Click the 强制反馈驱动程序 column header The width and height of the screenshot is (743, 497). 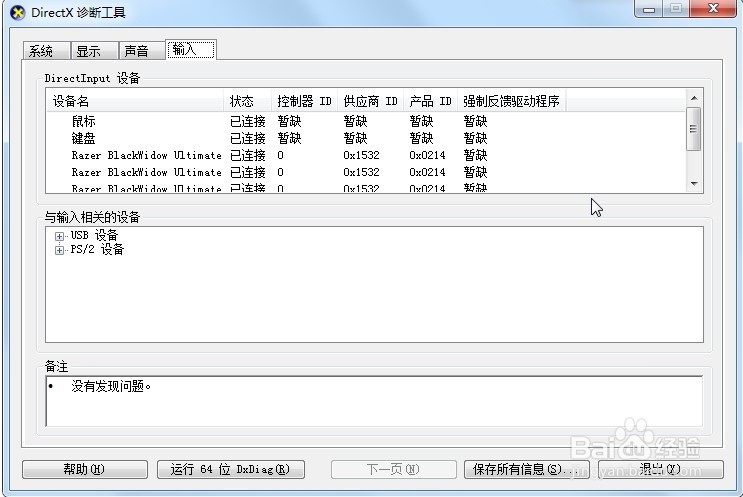pyautogui.click(x=512, y=101)
